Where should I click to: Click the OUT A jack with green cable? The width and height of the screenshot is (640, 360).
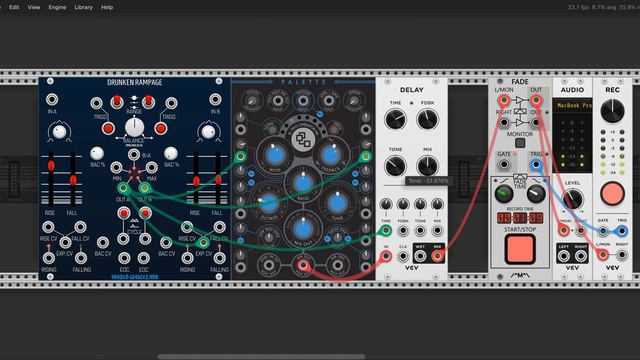123,188
